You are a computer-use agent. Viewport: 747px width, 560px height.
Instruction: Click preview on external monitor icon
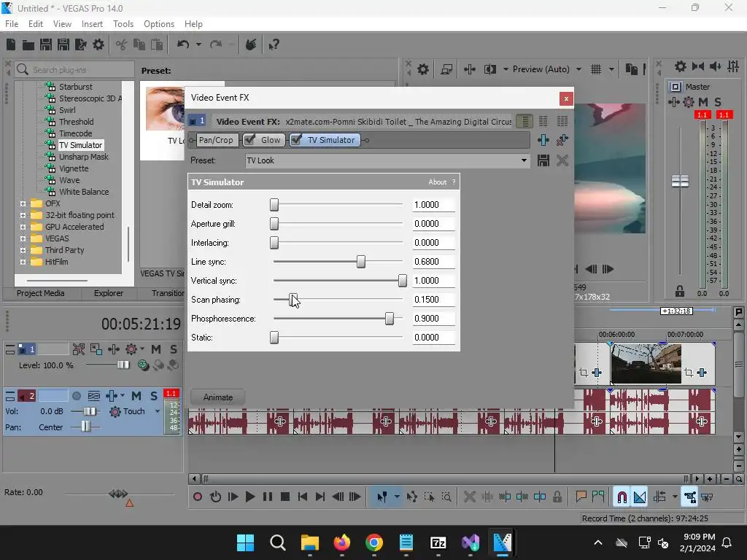446,69
